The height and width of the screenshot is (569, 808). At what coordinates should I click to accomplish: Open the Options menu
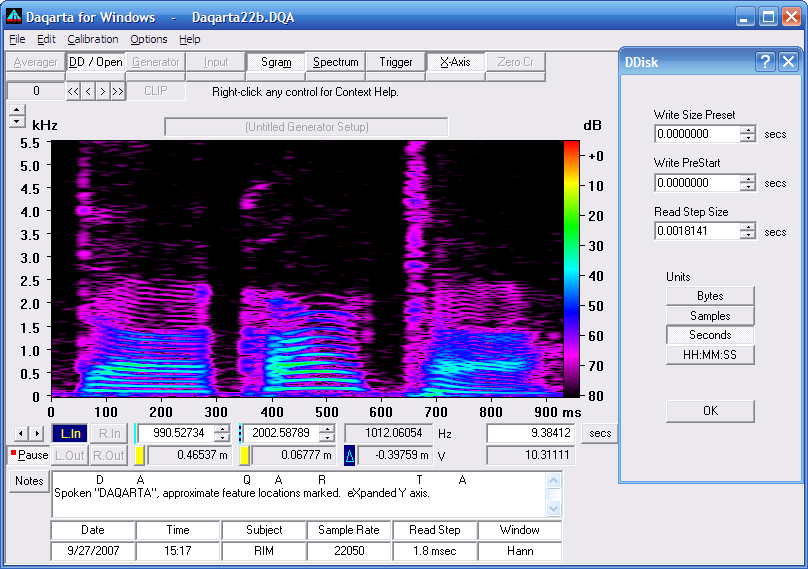point(148,39)
